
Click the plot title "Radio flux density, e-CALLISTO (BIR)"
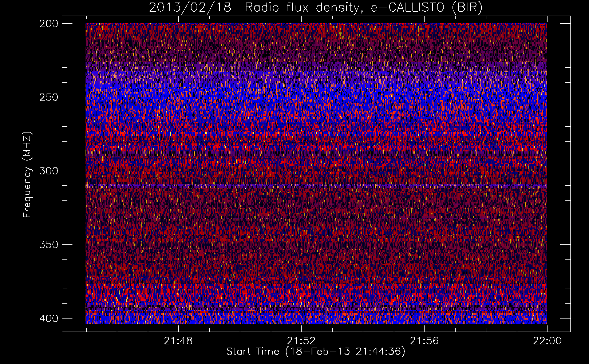(x=364, y=8)
